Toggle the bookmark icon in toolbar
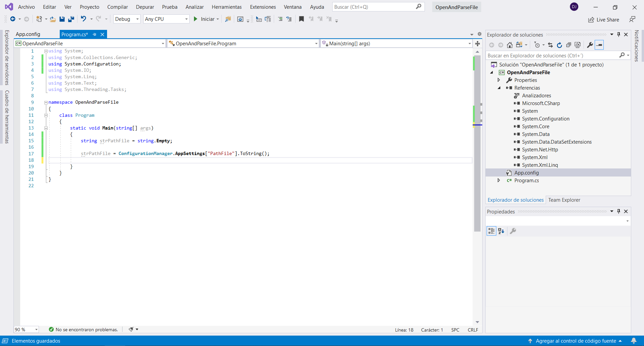This screenshot has width=644, height=346. pos(301,19)
